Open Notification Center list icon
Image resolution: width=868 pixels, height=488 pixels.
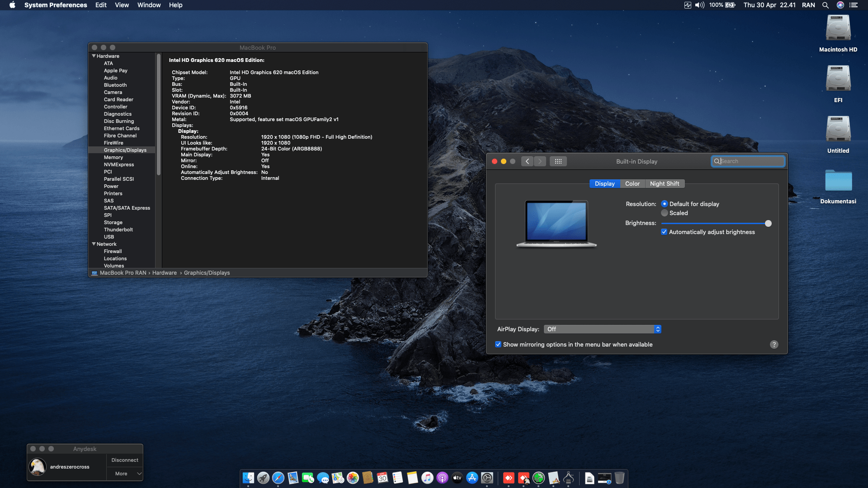coord(854,5)
